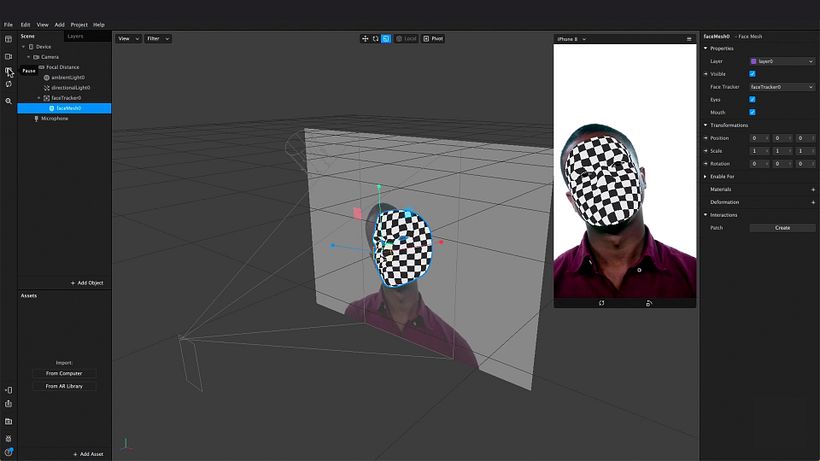
Task: Click the directionalLight0 icon
Action: point(47,88)
